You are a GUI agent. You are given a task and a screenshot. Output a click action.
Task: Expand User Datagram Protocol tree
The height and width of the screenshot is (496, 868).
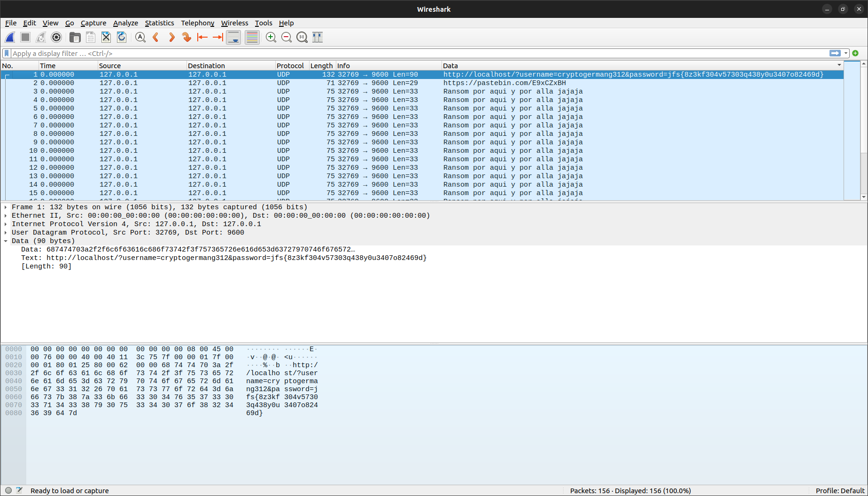click(x=6, y=232)
